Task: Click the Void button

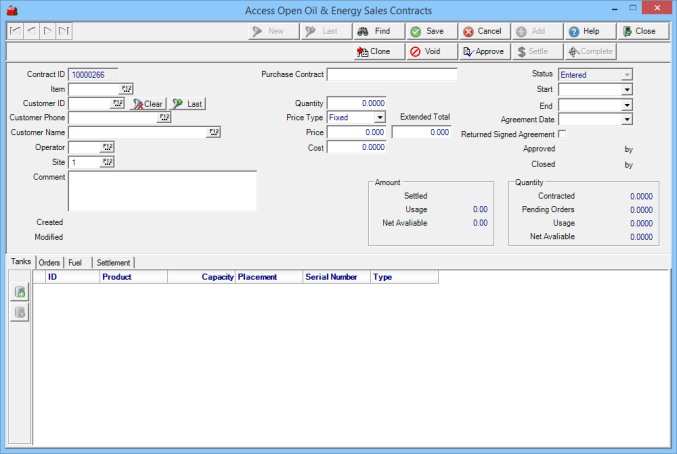Action: click(x=430, y=51)
